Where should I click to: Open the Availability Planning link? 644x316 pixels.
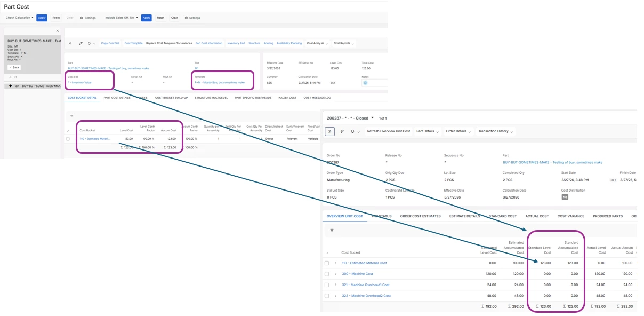coord(289,43)
